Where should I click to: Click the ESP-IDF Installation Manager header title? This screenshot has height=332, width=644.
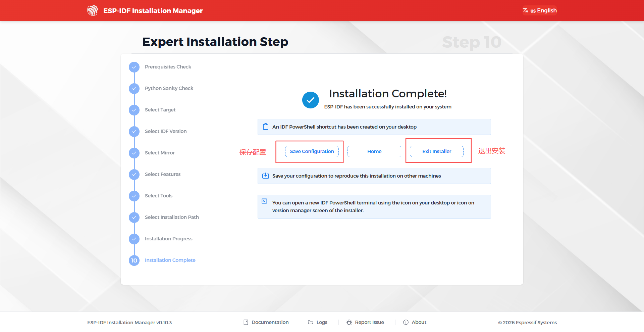point(153,11)
